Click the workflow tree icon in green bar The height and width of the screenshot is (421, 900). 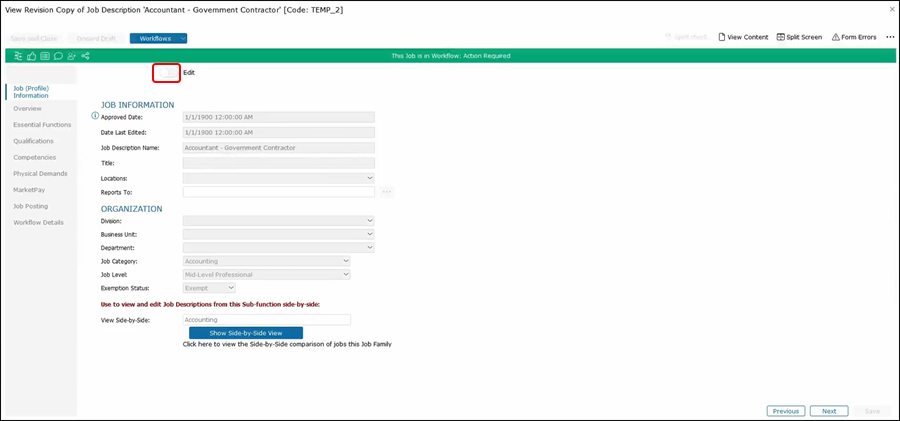[18, 56]
